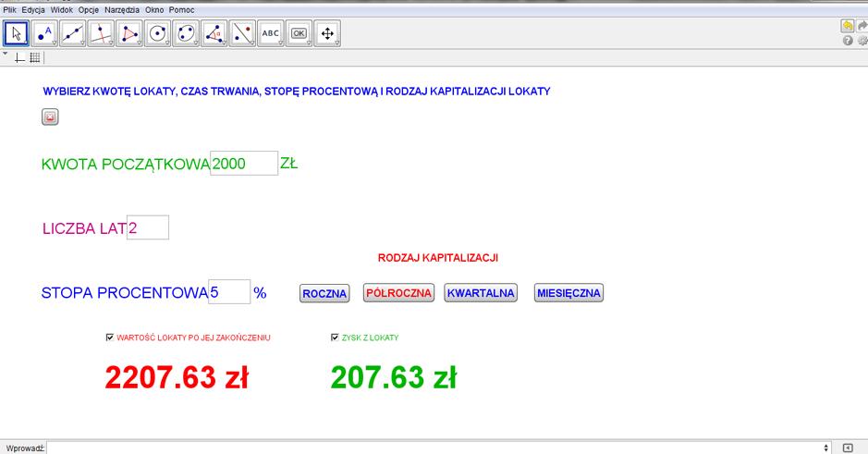Click the 'RODZAJ KAPITALIZACJI' heading

point(438,258)
